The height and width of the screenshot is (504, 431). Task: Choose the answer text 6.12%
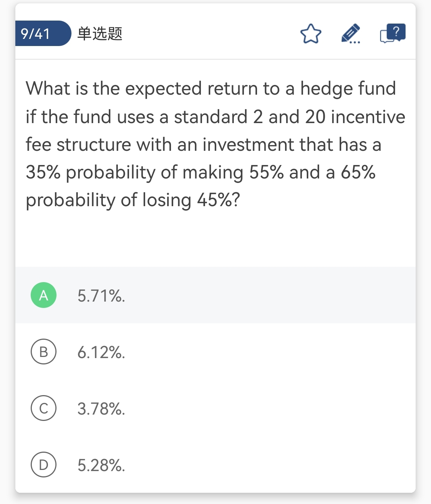tap(101, 352)
